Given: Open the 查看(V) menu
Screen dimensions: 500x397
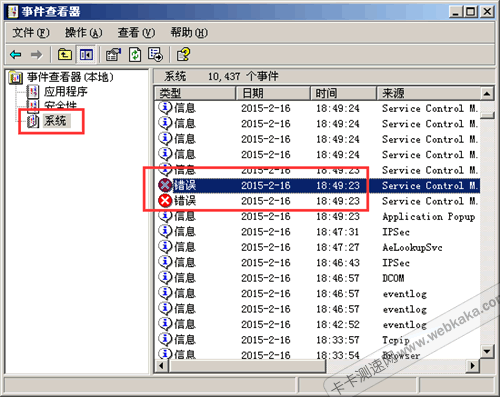Looking at the screenshot, I should (x=136, y=33).
